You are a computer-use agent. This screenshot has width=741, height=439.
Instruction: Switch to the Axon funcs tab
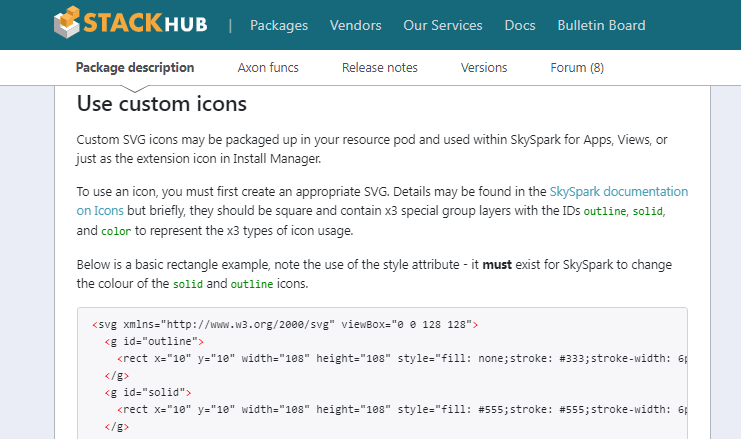tap(268, 68)
